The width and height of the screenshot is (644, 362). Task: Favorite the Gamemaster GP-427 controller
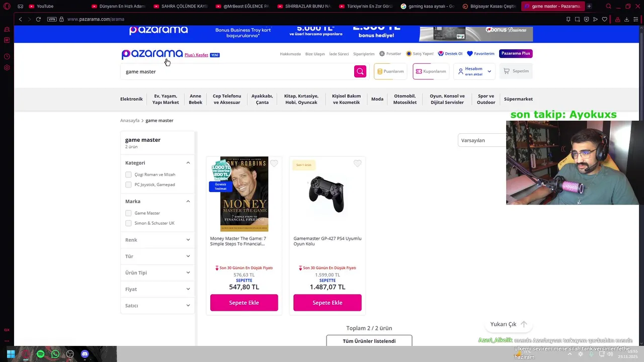click(x=357, y=163)
